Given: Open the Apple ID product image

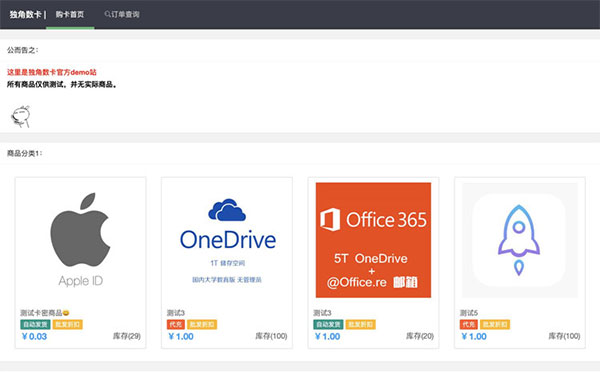Looking at the screenshot, I should [x=80, y=240].
